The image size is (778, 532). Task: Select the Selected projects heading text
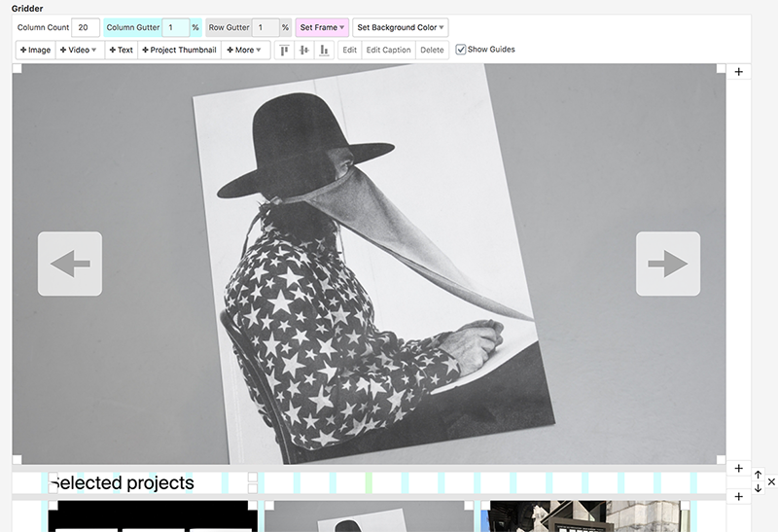click(x=123, y=483)
